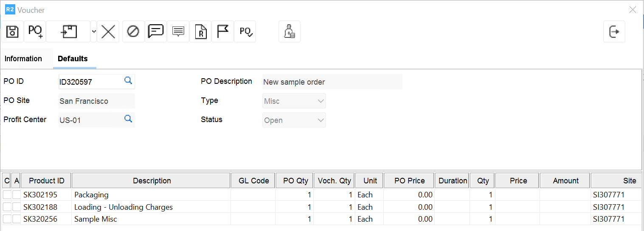
Task: Click the PO ID search magnifier
Action: [128, 80]
